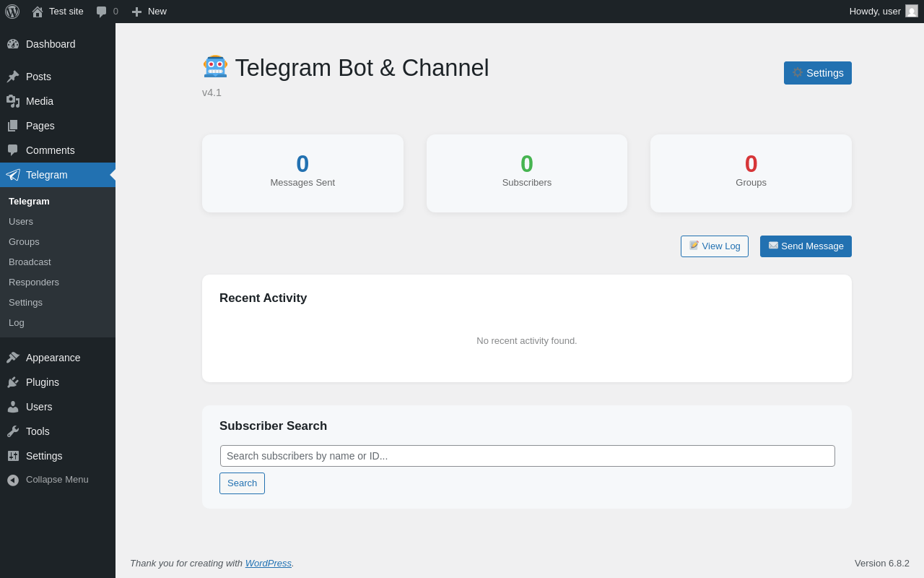Click the WordPress footer link
Viewport: 924px width, 578px height.
click(269, 563)
